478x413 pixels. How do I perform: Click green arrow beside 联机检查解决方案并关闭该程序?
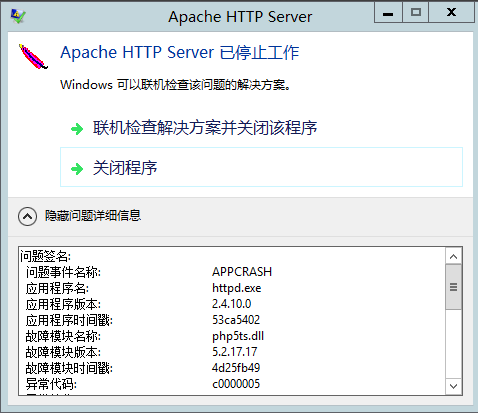77,129
